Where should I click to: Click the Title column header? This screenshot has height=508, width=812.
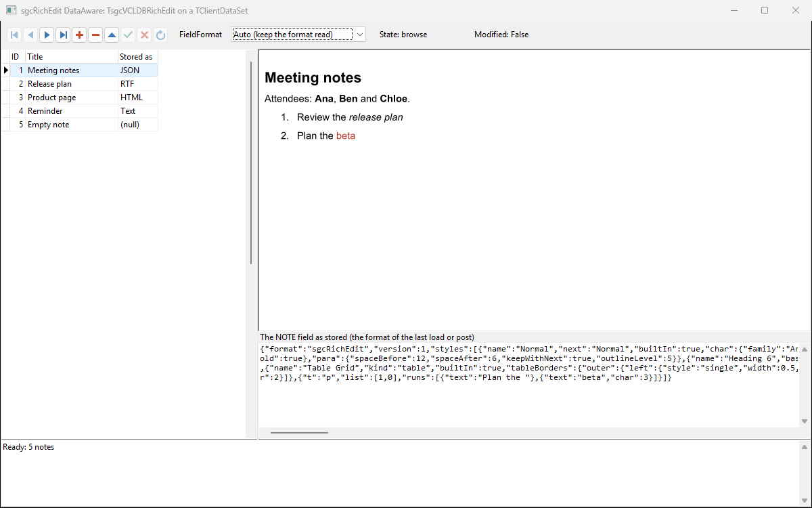point(72,57)
